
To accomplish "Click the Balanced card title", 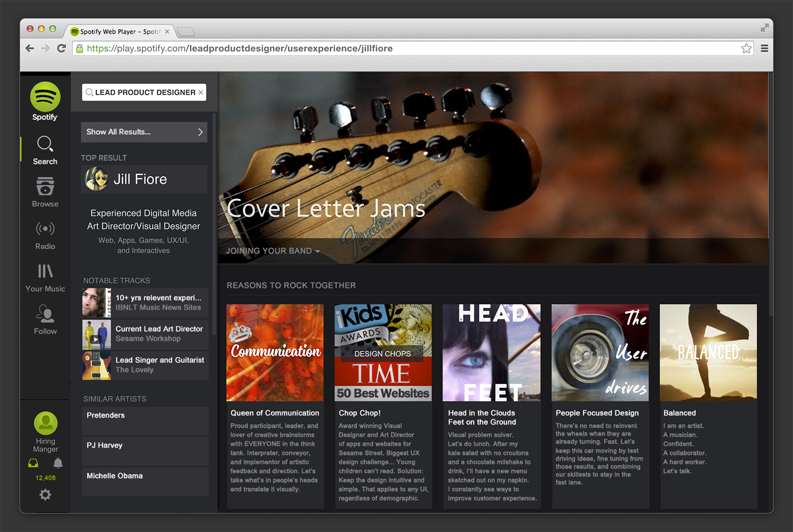I will click(x=680, y=413).
